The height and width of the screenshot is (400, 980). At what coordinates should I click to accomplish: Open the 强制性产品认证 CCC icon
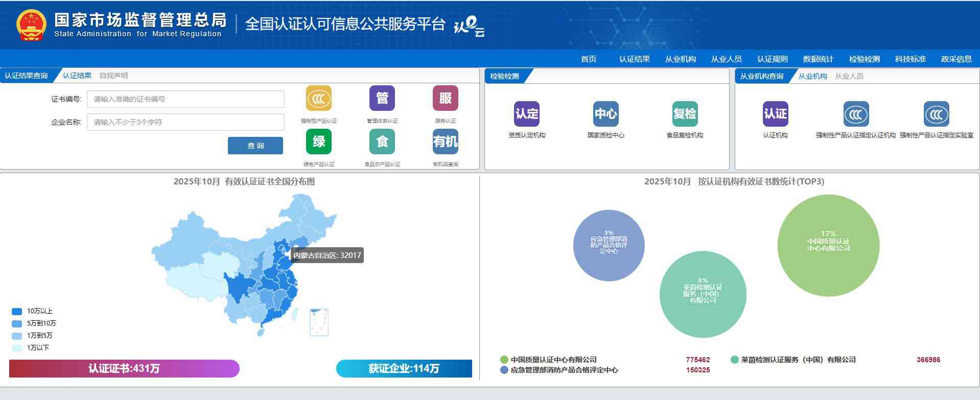tap(318, 99)
